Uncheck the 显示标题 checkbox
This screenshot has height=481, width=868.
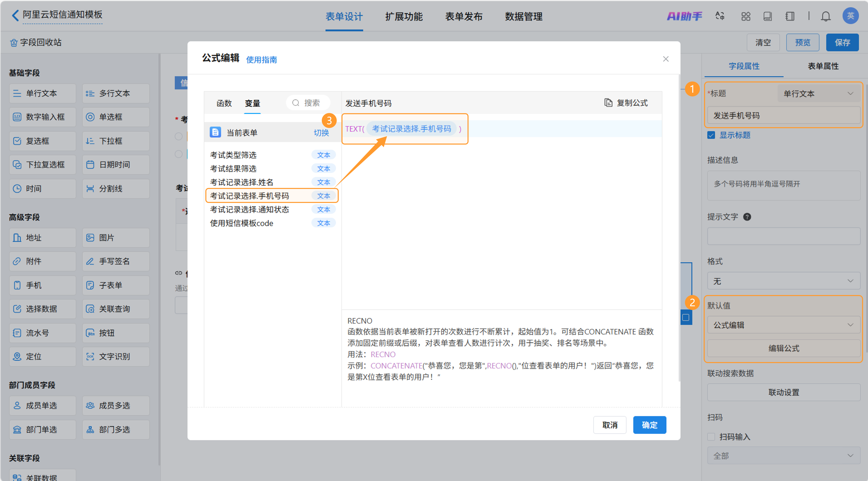point(711,135)
